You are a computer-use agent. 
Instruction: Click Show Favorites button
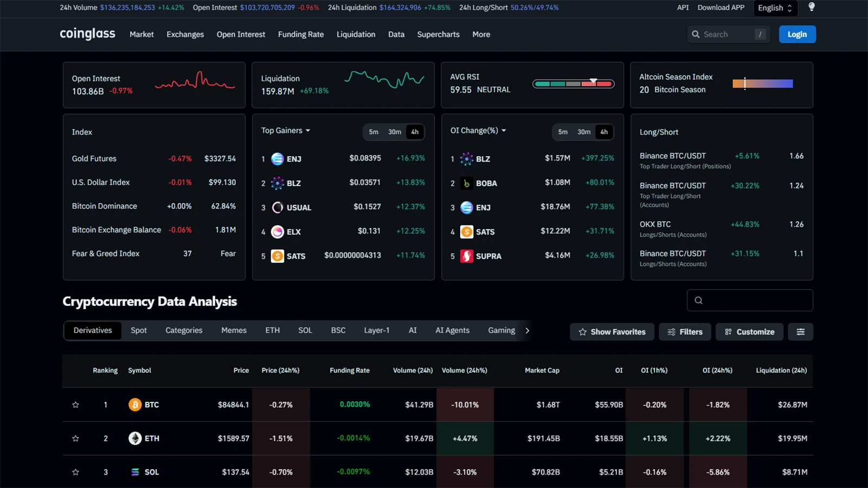pyautogui.click(x=612, y=332)
